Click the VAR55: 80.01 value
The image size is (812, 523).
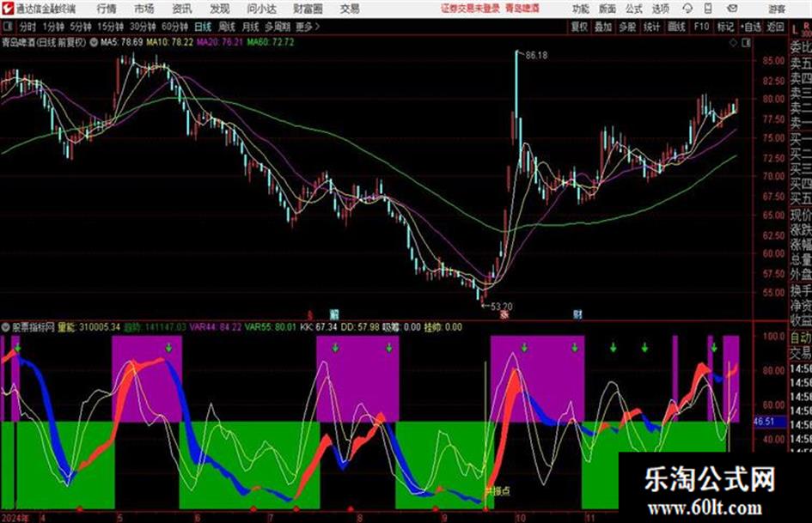[x=271, y=327]
